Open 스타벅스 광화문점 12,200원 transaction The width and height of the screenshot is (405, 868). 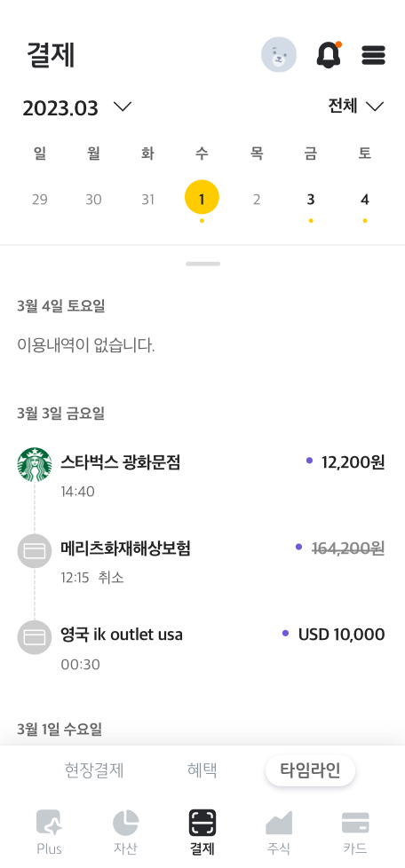click(201, 473)
